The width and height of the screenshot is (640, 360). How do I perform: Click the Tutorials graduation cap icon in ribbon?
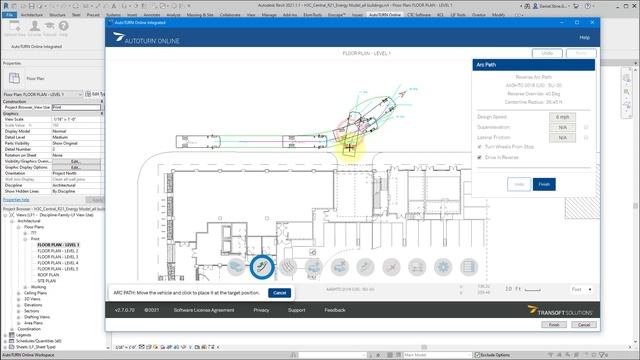pos(49,26)
